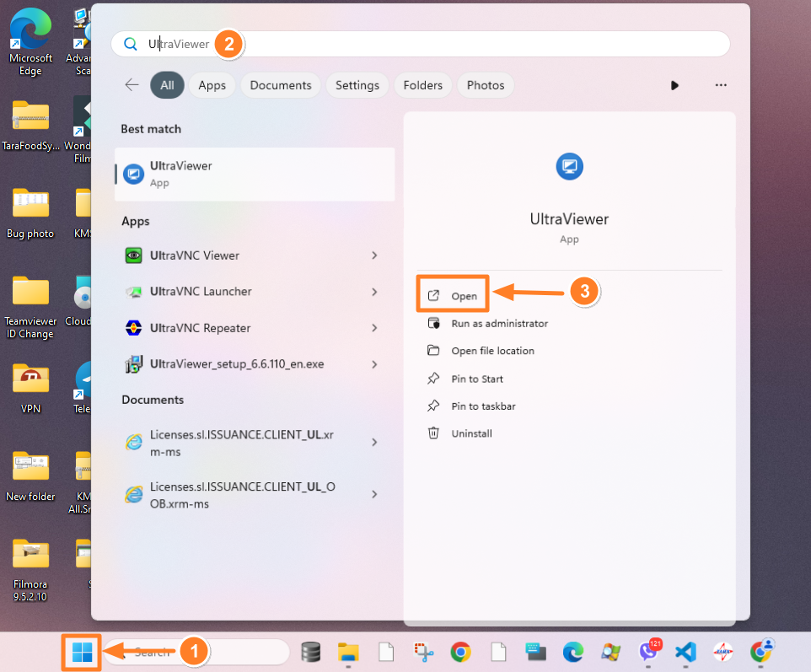The image size is (811, 672).
Task: Open Bug photo folder on desktop
Action: coord(30,213)
